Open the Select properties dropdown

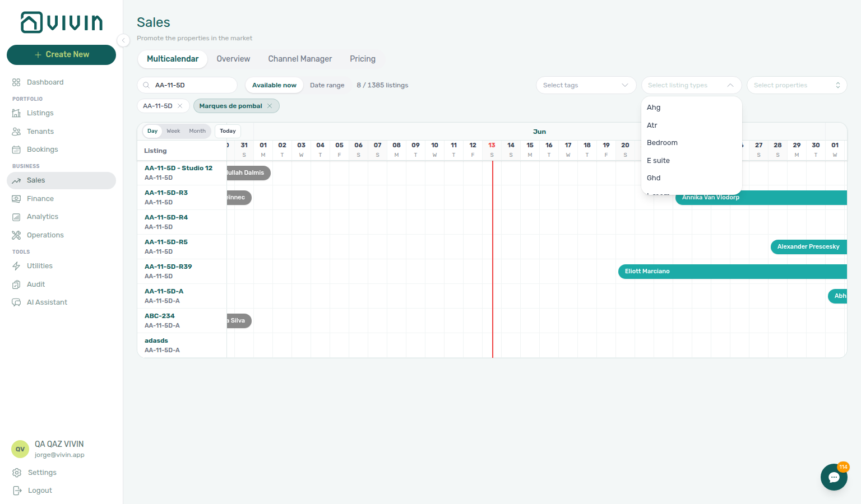[x=797, y=85]
